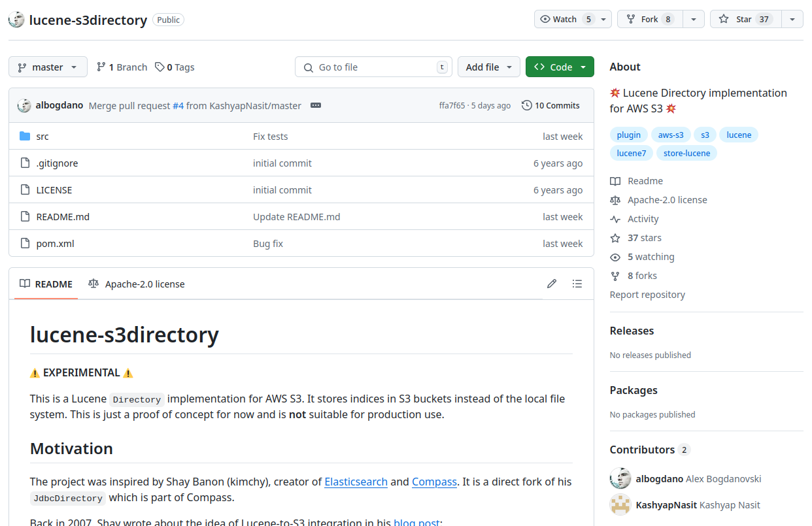The image size is (812, 526).
Task: Open the Packages section heading
Action: tap(634, 390)
